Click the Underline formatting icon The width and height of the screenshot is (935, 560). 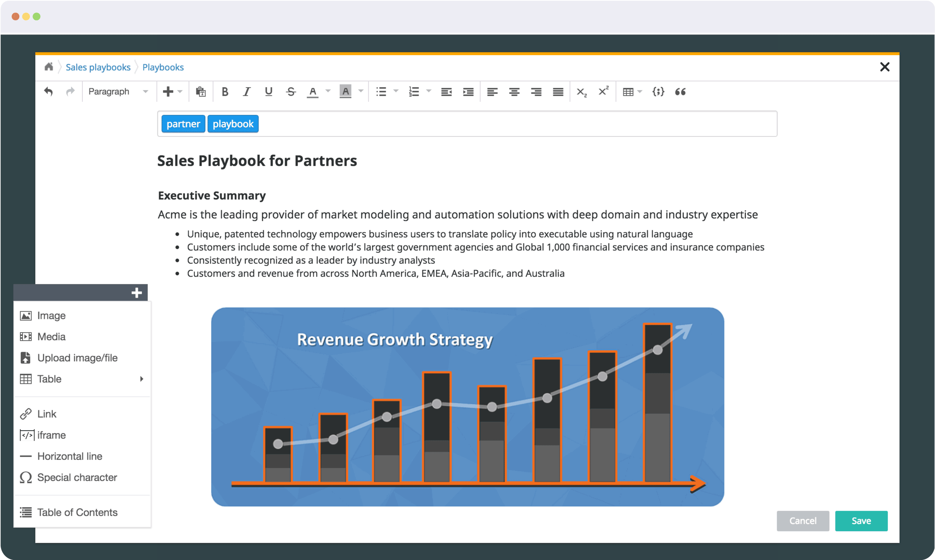tap(268, 93)
